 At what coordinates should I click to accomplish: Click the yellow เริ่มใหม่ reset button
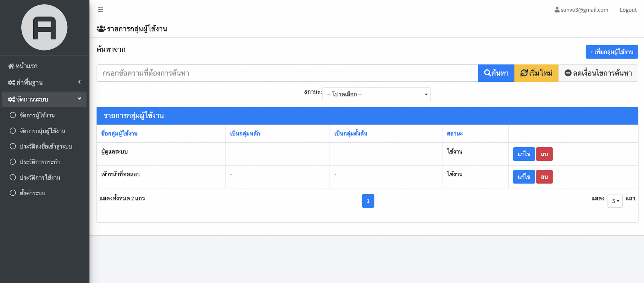click(x=536, y=73)
